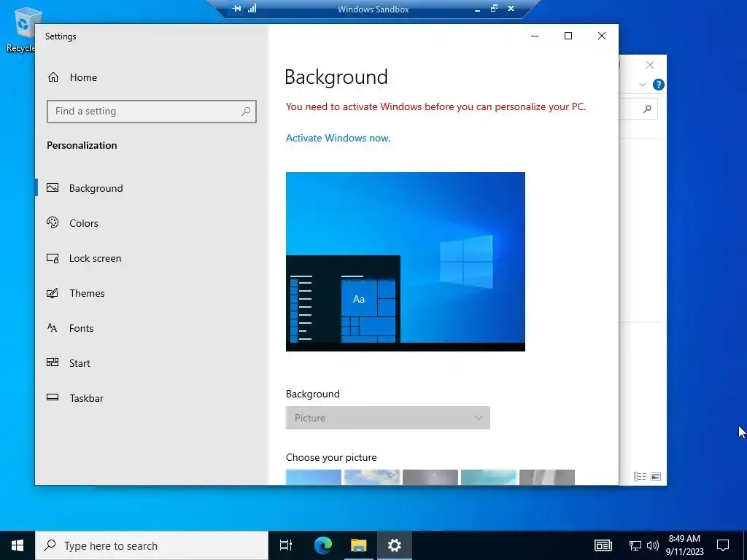Click the Colors palette icon
Screen dimensions: 747x560
[x=53, y=222]
